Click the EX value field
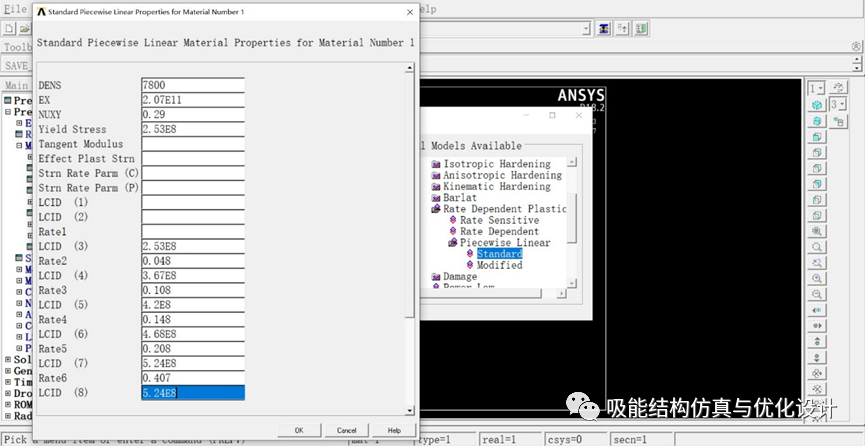Screen dimensions: 865x446 pyautogui.click(x=193, y=100)
